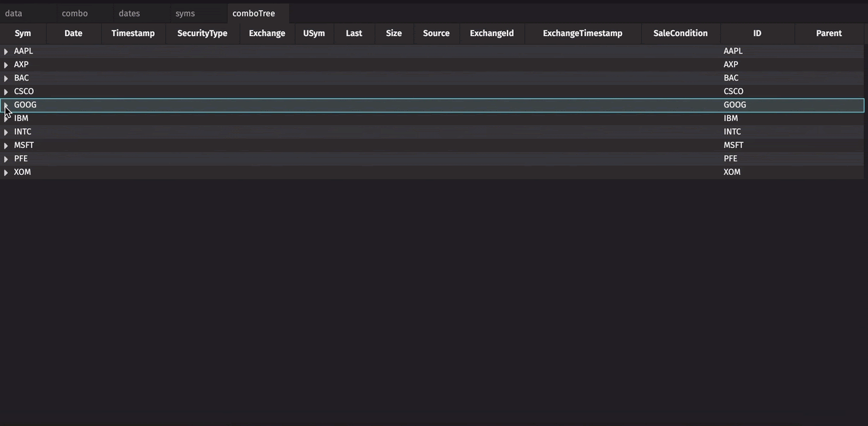This screenshot has height=426, width=868.
Task: Click the USym column header
Action: (x=314, y=33)
